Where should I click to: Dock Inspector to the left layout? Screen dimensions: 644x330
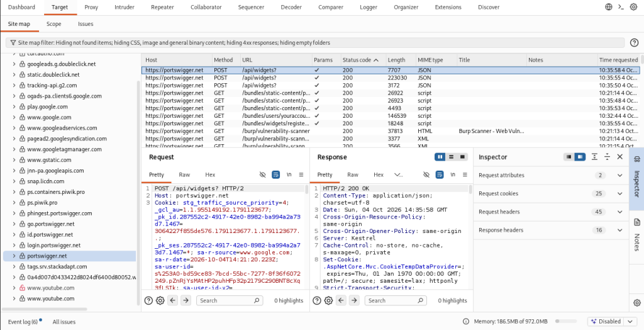click(569, 157)
